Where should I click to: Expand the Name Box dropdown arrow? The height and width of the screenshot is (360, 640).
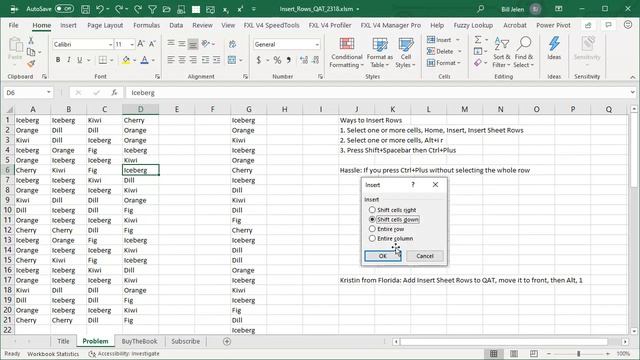49,93
